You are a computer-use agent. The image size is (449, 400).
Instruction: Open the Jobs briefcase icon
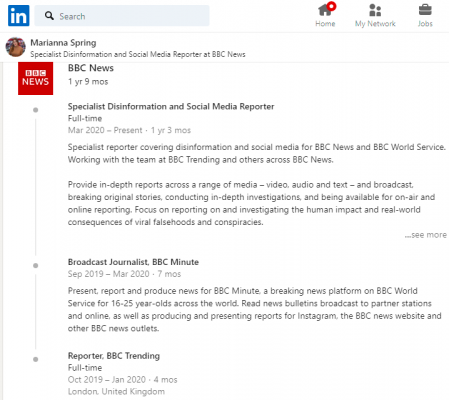tap(425, 10)
